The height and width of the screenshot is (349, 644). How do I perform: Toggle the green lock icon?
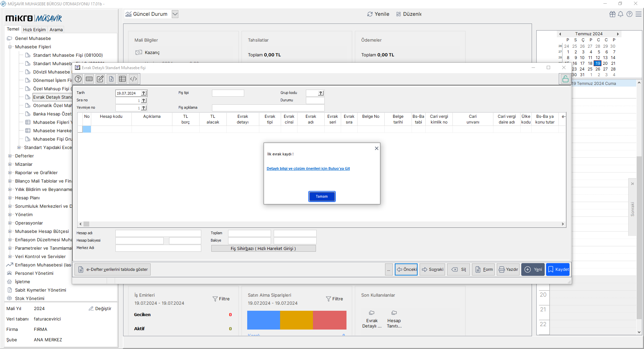pos(565,79)
